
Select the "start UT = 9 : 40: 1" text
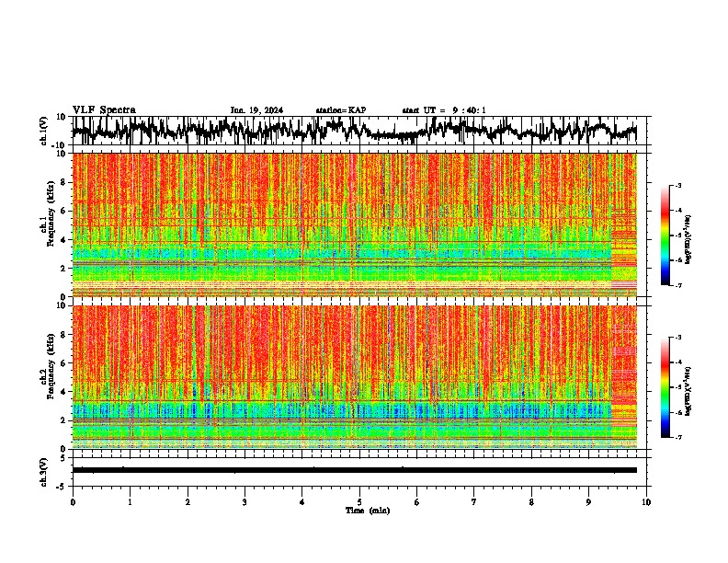tap(444, 110)
